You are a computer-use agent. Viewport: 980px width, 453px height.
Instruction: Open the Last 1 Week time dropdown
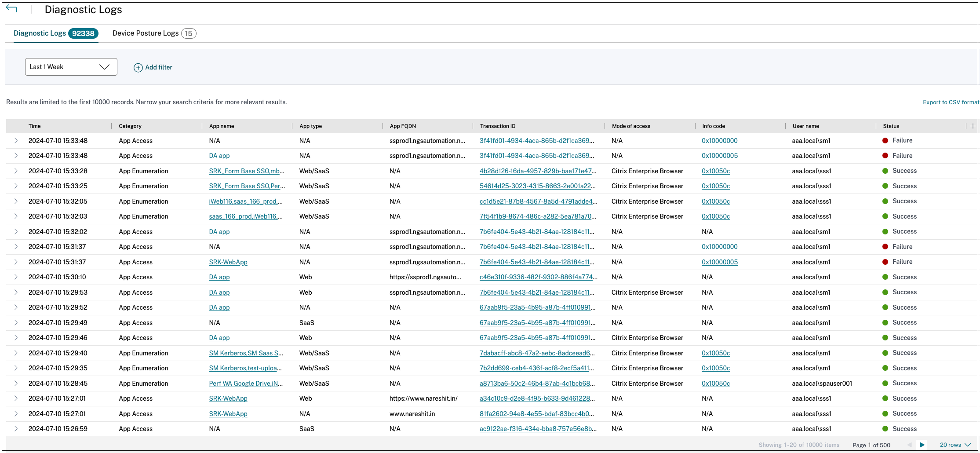[71, 67]
